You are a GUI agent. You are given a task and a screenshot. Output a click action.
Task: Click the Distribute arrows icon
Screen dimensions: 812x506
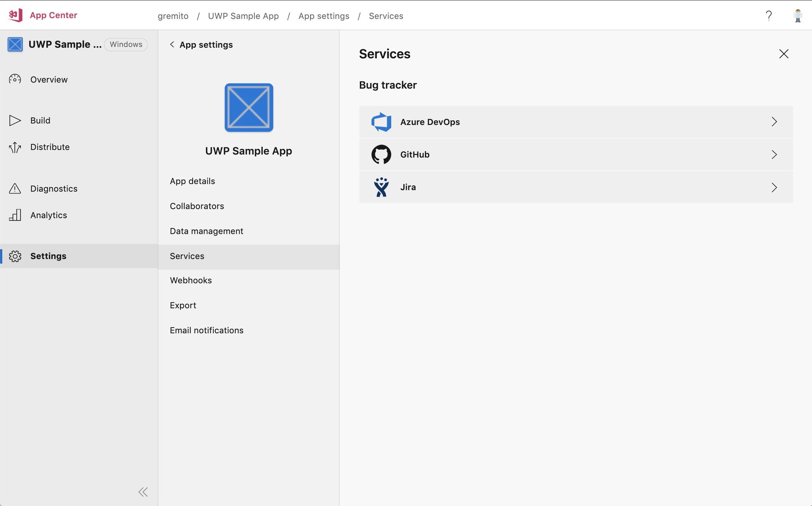click(x=15, y=147)
